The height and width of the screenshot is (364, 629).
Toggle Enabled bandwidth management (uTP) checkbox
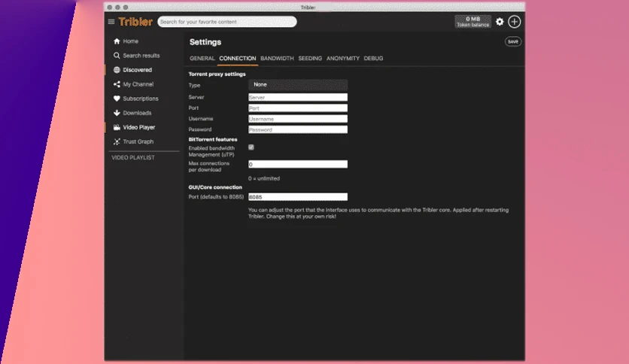(251, 147)
